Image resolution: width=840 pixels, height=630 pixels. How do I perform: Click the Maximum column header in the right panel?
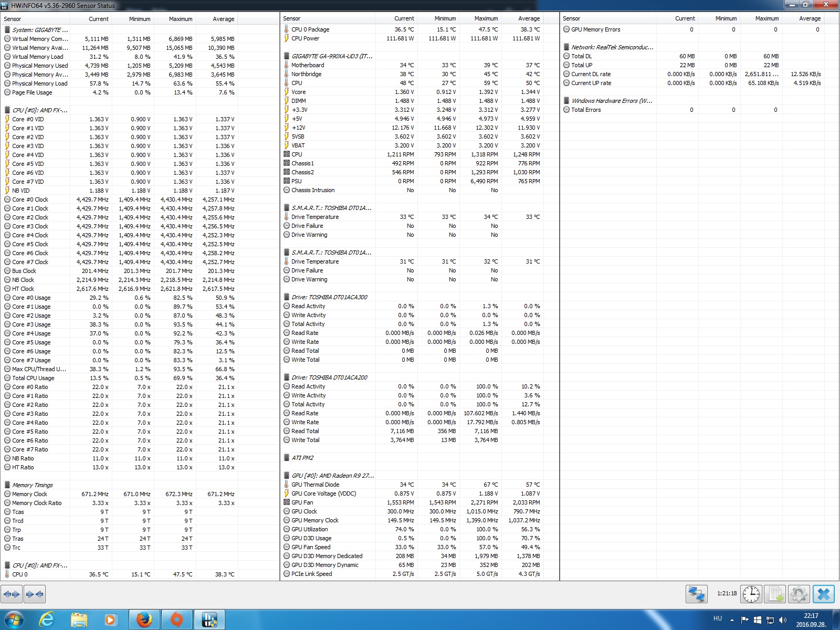pyautogui.click(x=760, y=18)
